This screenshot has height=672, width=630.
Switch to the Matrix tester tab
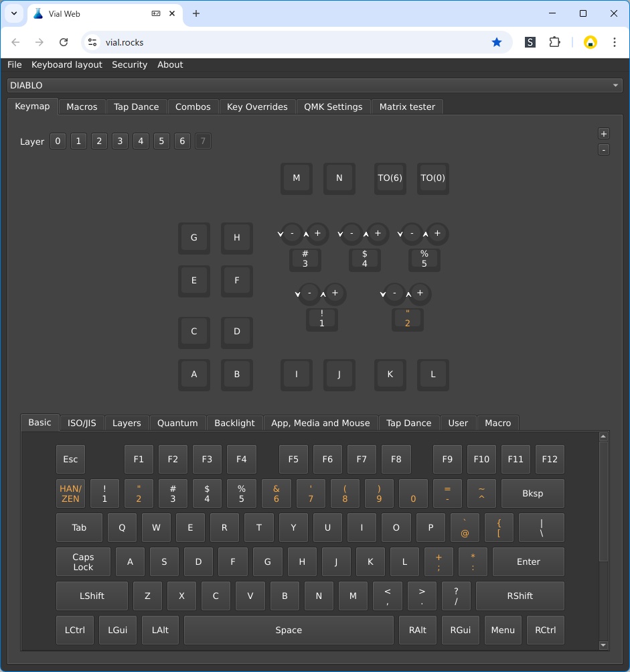[407, 107]
